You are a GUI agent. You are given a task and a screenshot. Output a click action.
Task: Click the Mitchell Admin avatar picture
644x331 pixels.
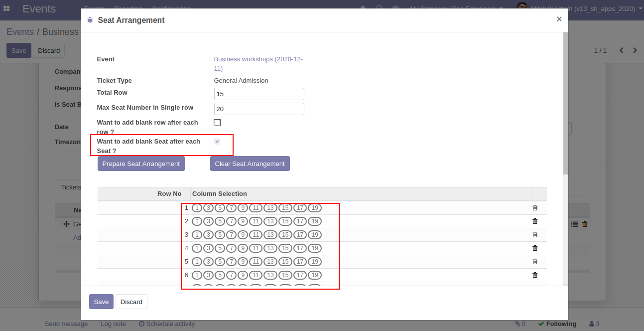[x=521, y=7]
